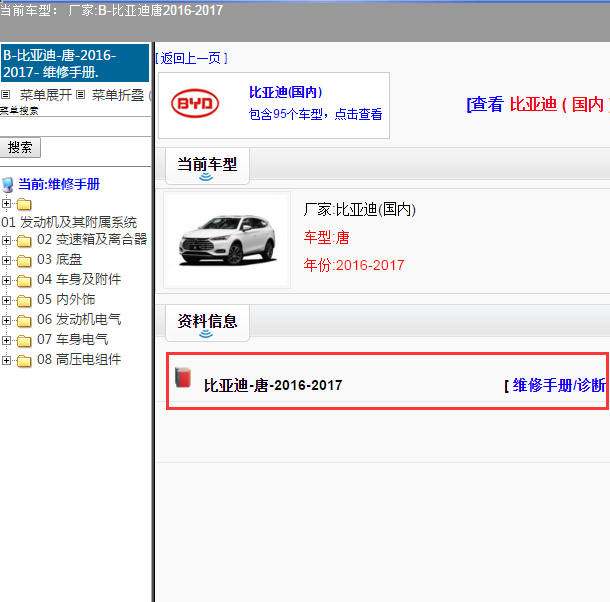
Task: Select 07 车身电气 in the tree
Action: coord(73,339)
